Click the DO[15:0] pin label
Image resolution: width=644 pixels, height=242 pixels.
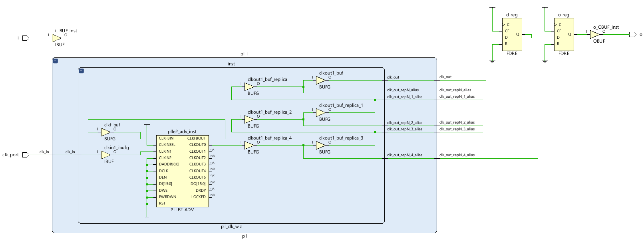198,184
